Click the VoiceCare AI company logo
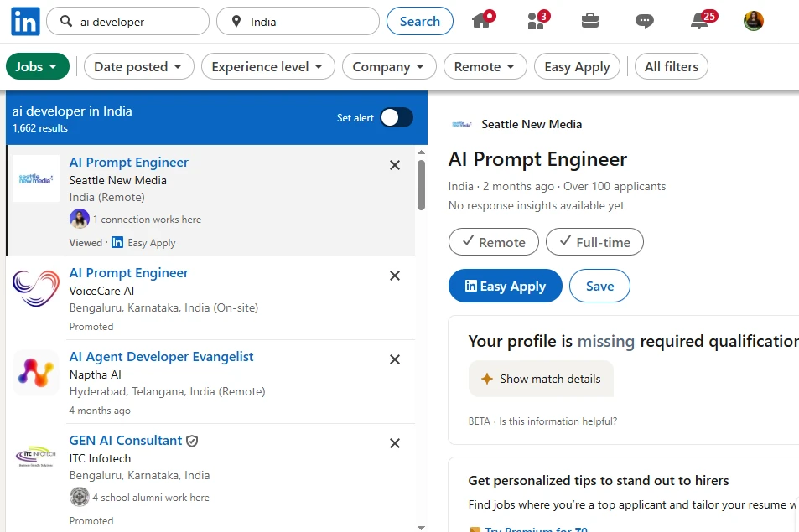Image resolution: width=799 pixels, height=532 pixels. (x=36, y=288)
